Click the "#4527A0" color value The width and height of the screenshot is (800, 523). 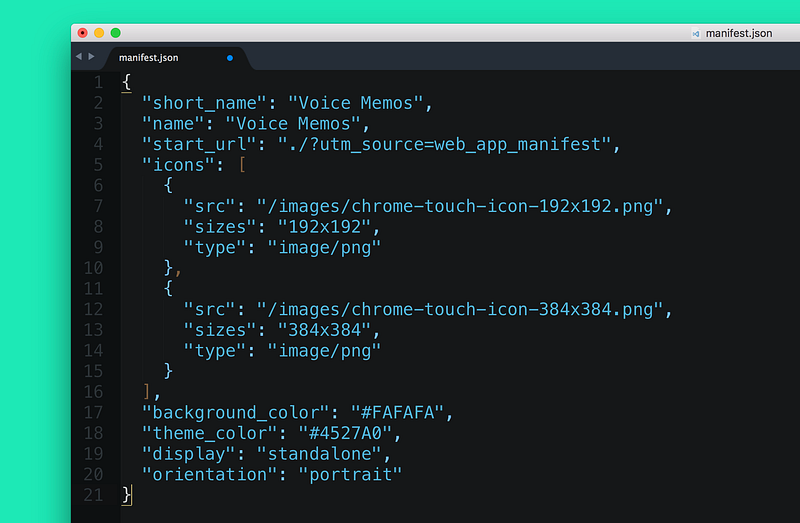pos(345,433)
